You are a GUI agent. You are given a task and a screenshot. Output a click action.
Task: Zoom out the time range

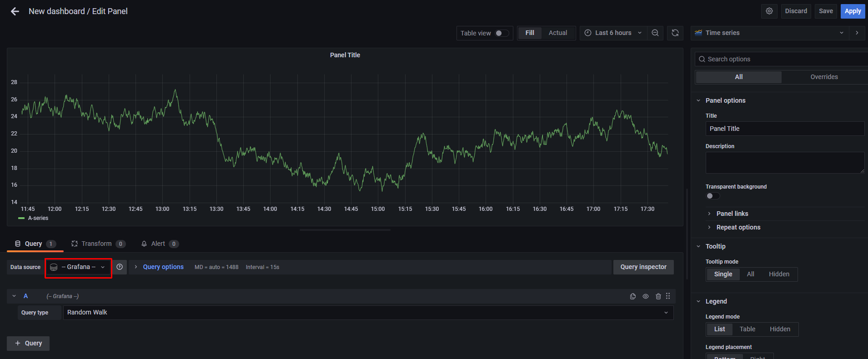click(x=655, y=33)
